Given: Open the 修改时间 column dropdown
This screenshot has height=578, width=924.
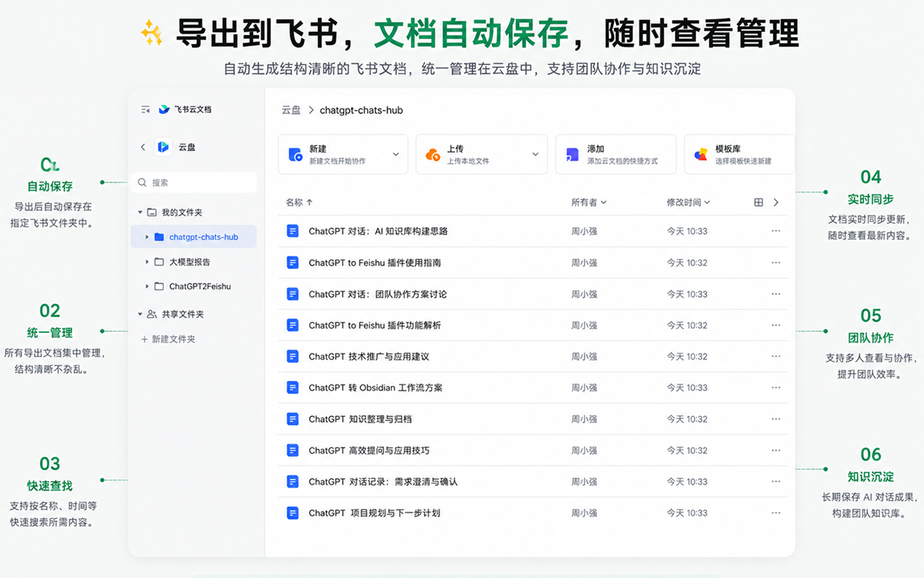Looking at the screenshot, I should point(689,202).
